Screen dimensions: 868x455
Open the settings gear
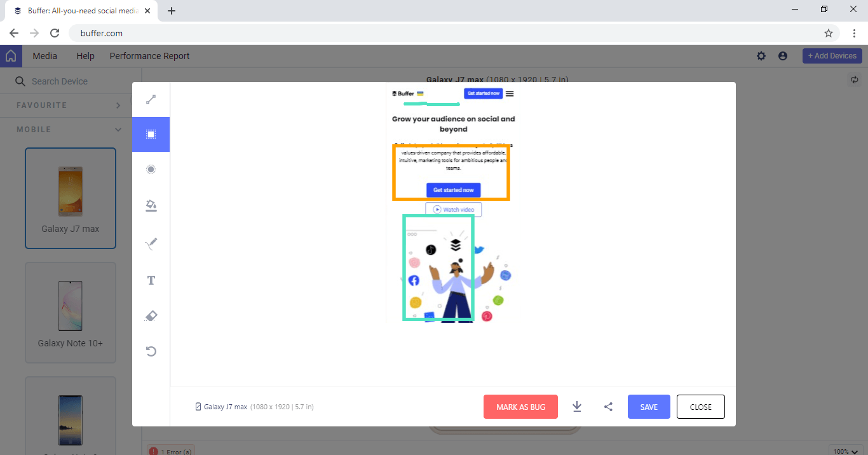pyautogui.click(x=761, y=56)
